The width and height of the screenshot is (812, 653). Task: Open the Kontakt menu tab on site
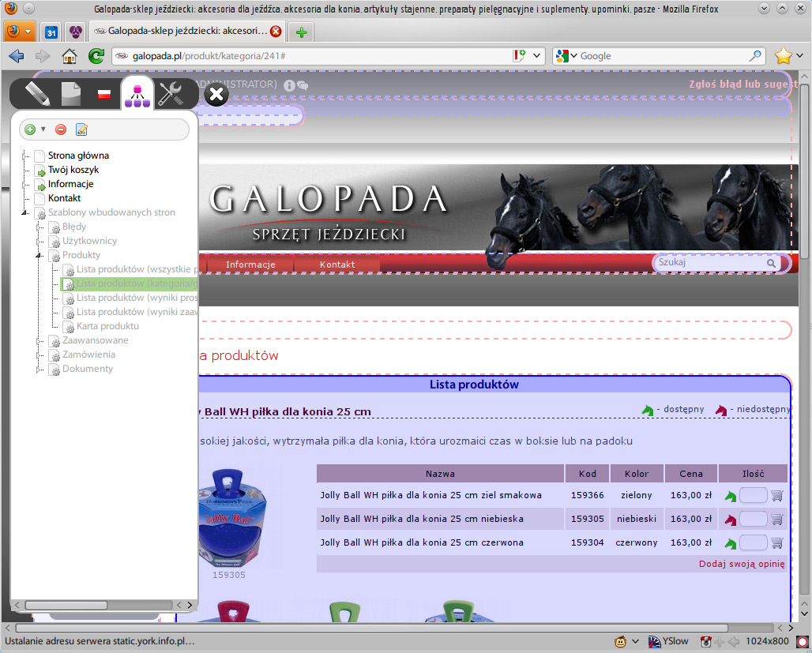[336, 265]
